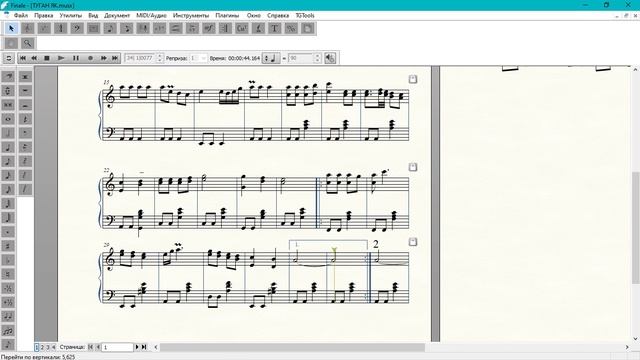Open the Утилиты menu
Screen dimensions: 640x360
(71, 15)
